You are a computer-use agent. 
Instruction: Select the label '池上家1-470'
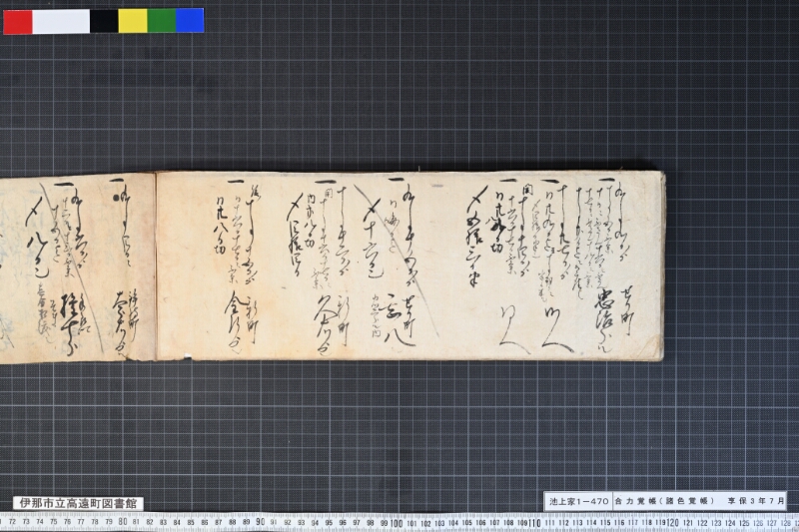pyautogui.click(x=579, y=501)
